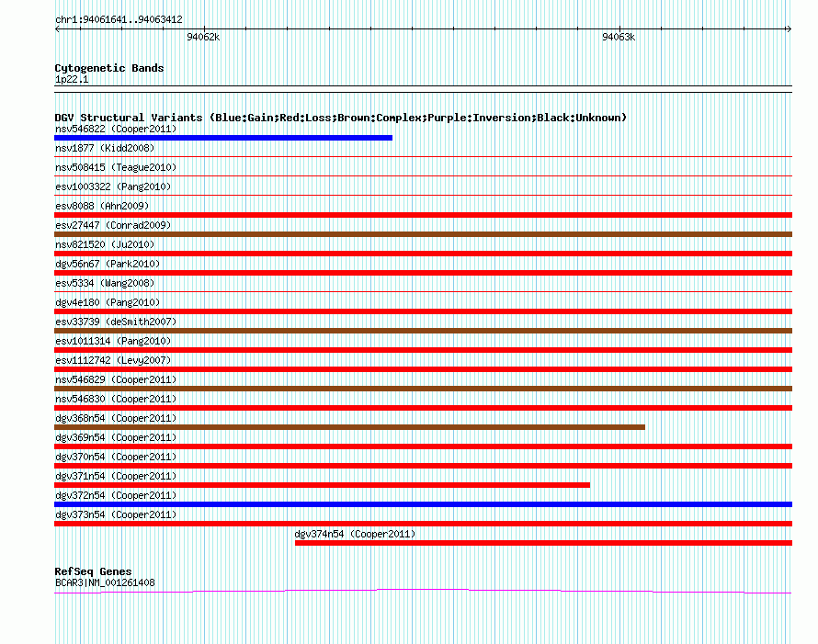818x644 pixels.
Task: Click the Cytogenetic Bands track title
Action: (x=109, y=68)
